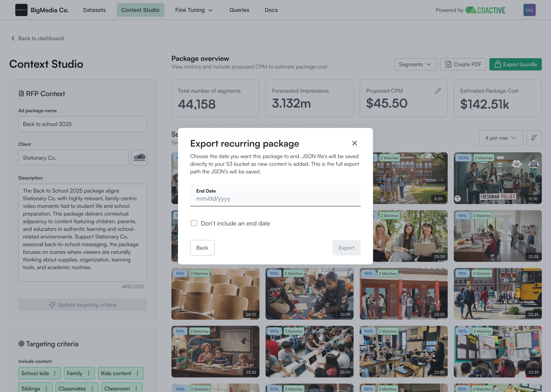The height and width of the screenshot is (392, 551).
Task: Open the Segments dropdown
Action: tap(415, 64)
